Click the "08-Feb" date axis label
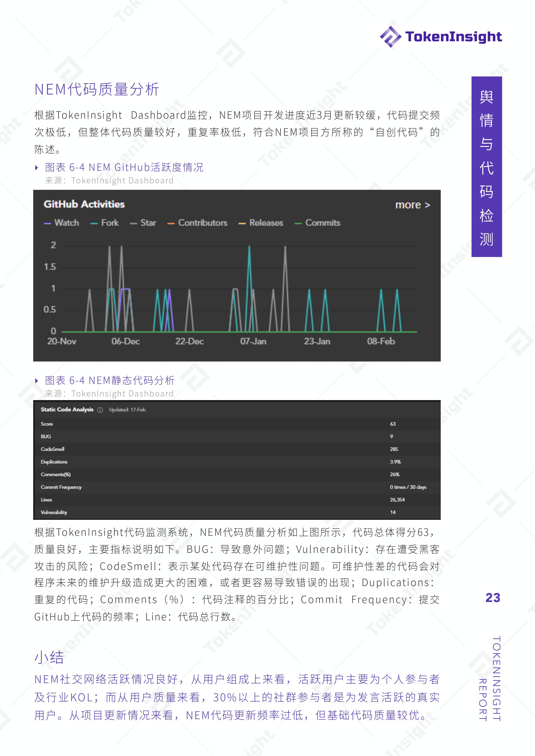 pos(381,341)
